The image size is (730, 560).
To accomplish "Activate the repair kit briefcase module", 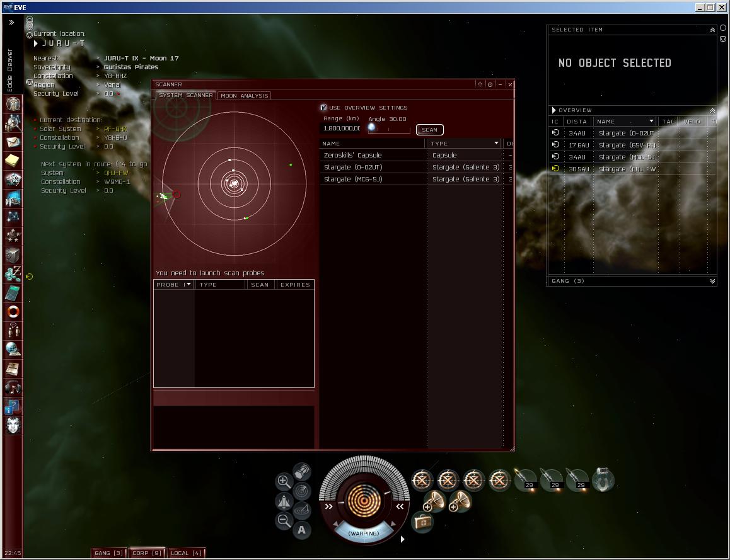I will point(422,522).
